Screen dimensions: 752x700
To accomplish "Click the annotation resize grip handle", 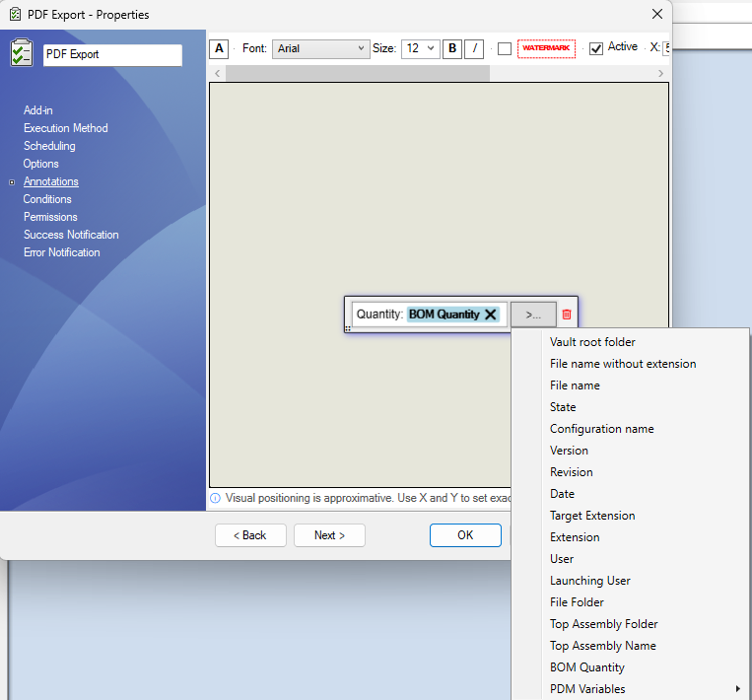I will [x=348, y=328].
